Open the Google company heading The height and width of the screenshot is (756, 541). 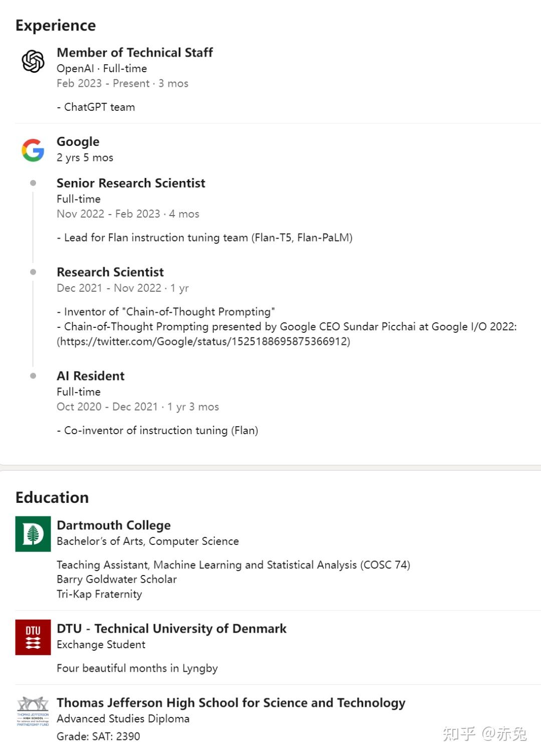78,142
